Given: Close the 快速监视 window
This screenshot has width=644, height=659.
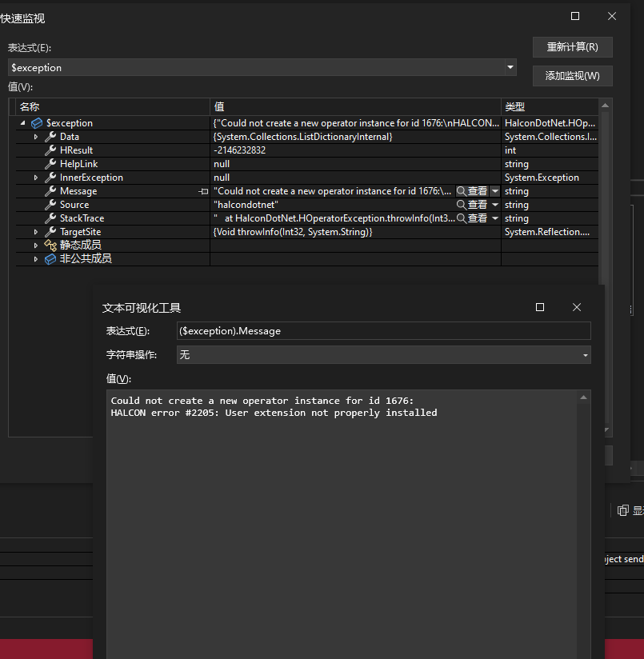Looking at the screenshot, I should click(612, 16).
